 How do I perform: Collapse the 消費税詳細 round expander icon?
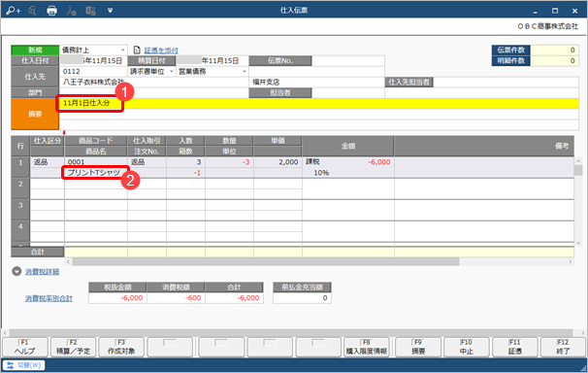[16, 271]
